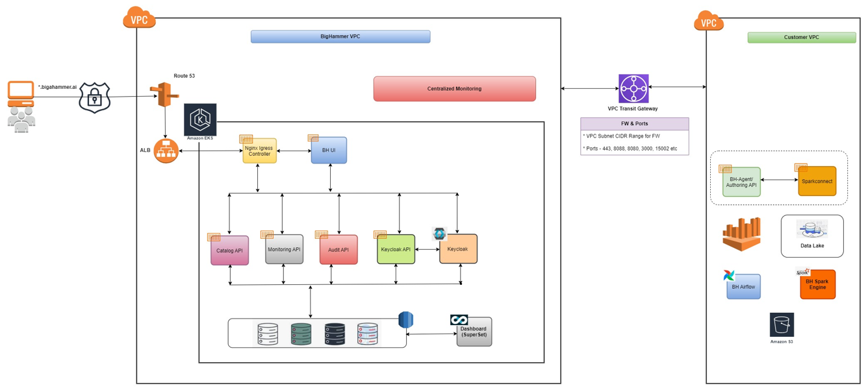Click the BigHammer VPC cloud icon
The height and width of the screenshot is (392, 868).
pos(138,18)
